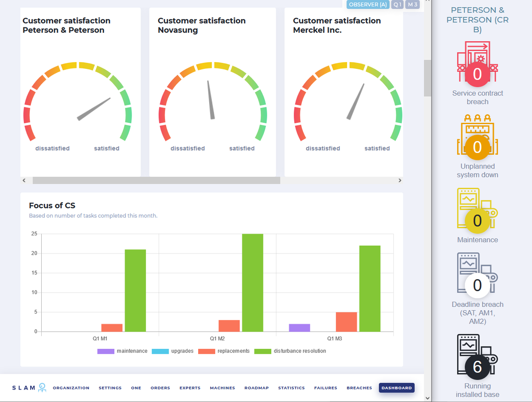This screenshot has width=532, height=402.
Task: Toggle maintenance series in chart legend
Action: pos(122,351)
